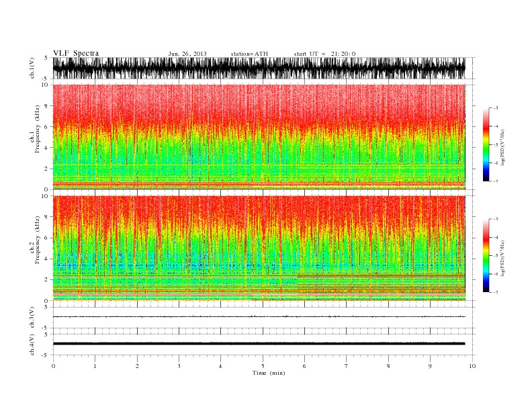Click the "ch.1(V)" axis label
The width and height of the screenshot is (532, 411).
tap(32, 68)
